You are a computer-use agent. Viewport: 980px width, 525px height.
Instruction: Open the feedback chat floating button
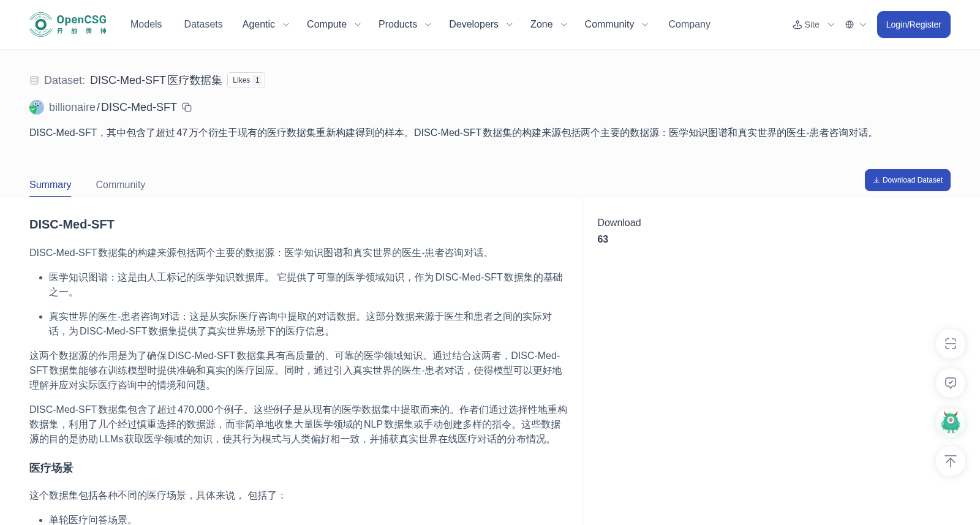click(951, 383)
